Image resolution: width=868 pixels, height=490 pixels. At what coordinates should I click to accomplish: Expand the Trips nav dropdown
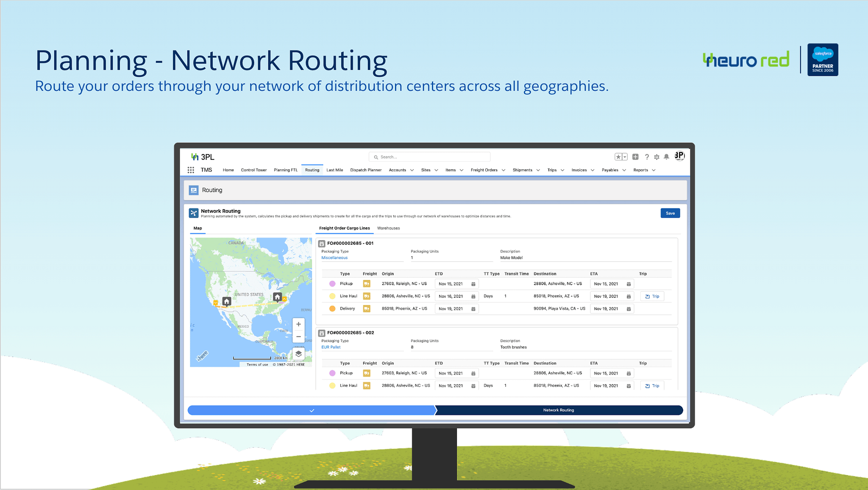coord(562,170)
